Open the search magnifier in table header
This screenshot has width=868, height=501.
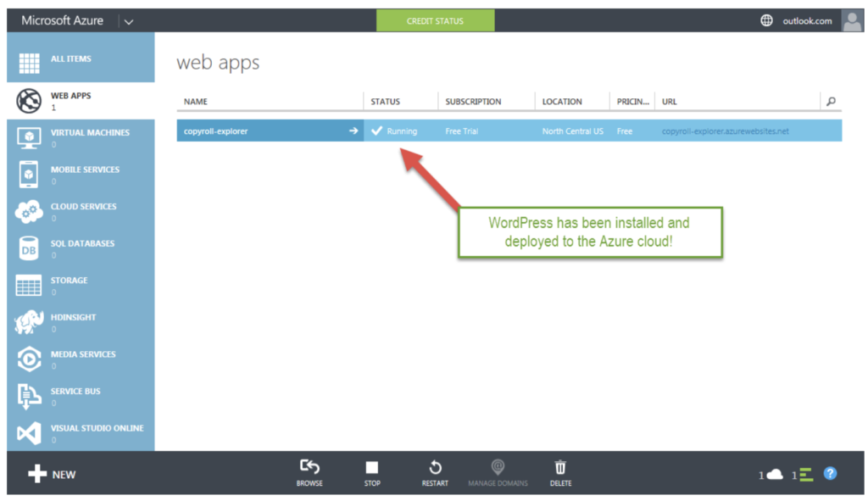(x=831, y=102)
